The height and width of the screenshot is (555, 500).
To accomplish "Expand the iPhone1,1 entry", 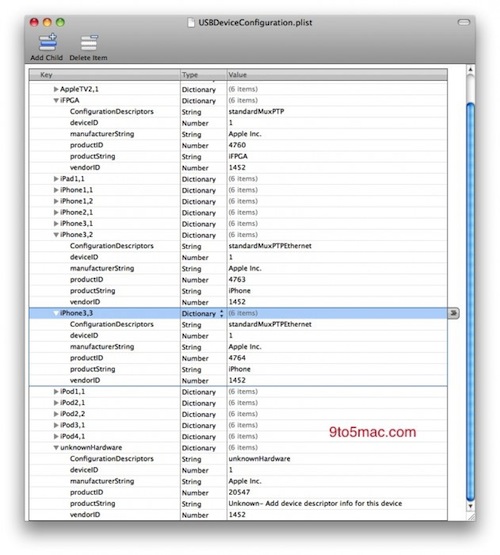I will click(x=56, y=190).
